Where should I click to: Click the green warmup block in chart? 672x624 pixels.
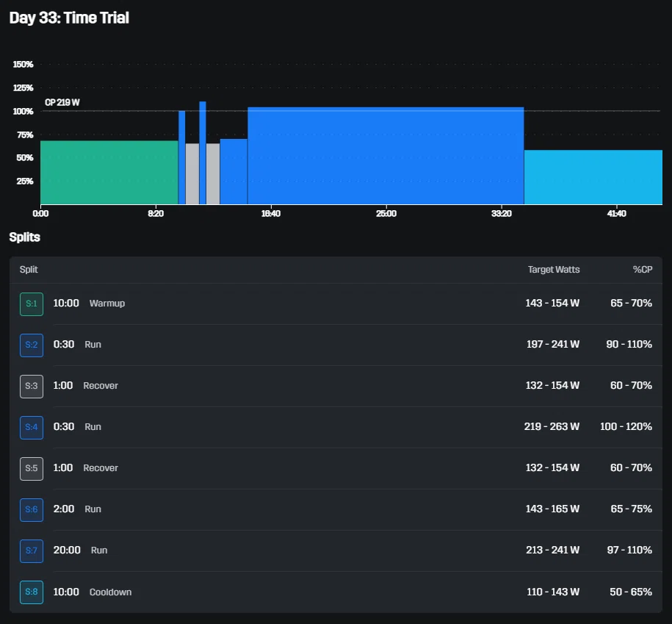(109, 173)
